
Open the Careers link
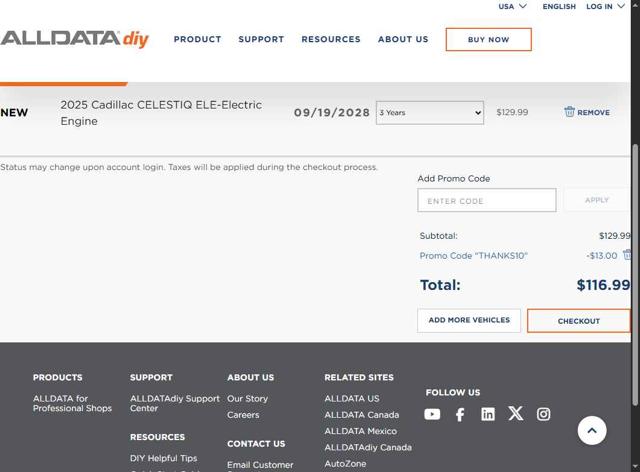243,415
